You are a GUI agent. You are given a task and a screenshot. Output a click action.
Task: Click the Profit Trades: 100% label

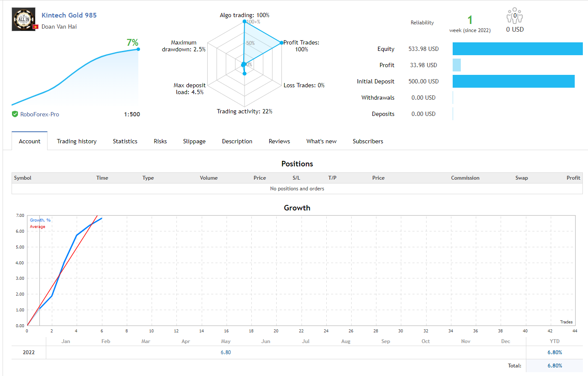pyautogui.click(x=301, y=46)
